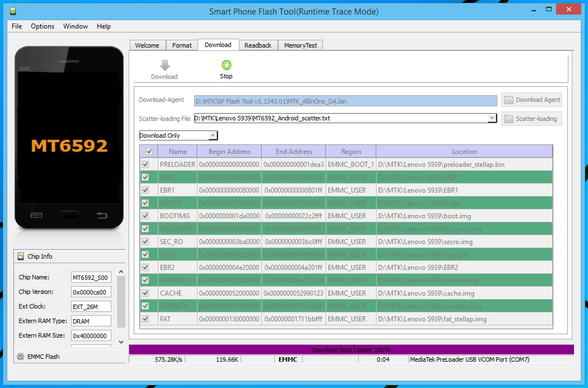
Task: Click the preloader_stellap.bin location cell
Action: pos(464,165)
